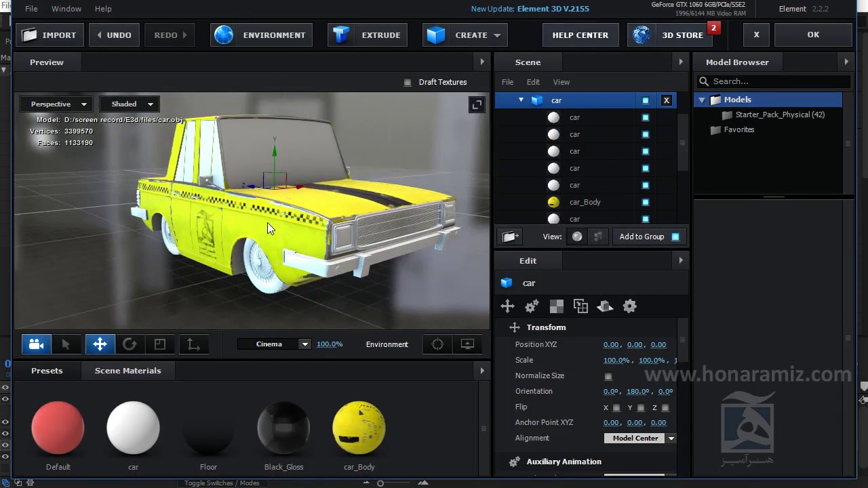
Task: Click the search magnifier icon in Model Browser
Action: coord(704,81)
